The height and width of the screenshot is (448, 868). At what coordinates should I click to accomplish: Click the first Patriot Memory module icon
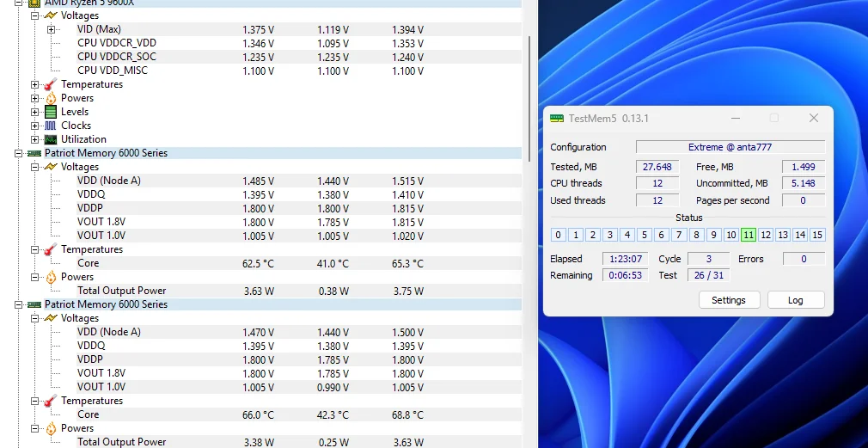[34, 153]
